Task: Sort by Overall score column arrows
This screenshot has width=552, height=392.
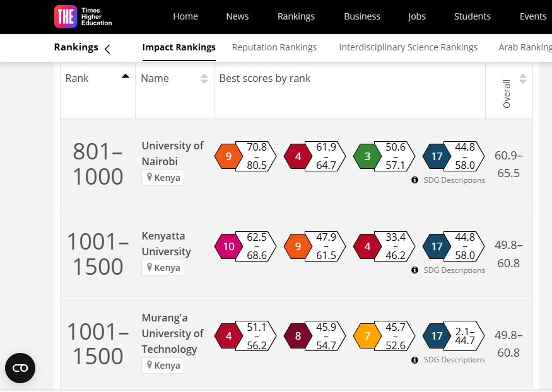Action: click(x=523, y=79)
